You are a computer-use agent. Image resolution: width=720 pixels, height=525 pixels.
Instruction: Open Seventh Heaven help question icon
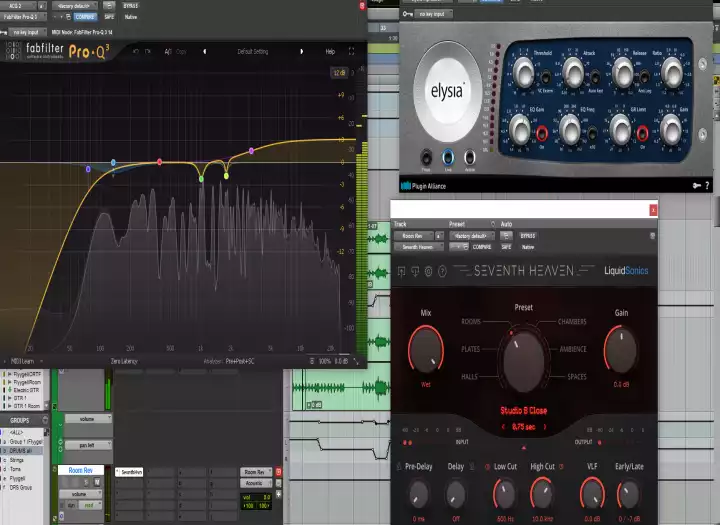coord(442,271)
